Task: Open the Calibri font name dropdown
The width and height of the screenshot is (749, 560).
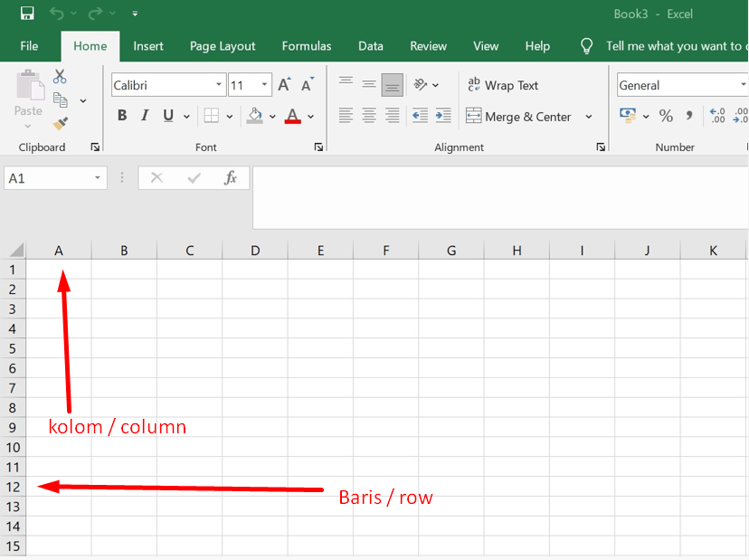Action: [x=219, y=85]
